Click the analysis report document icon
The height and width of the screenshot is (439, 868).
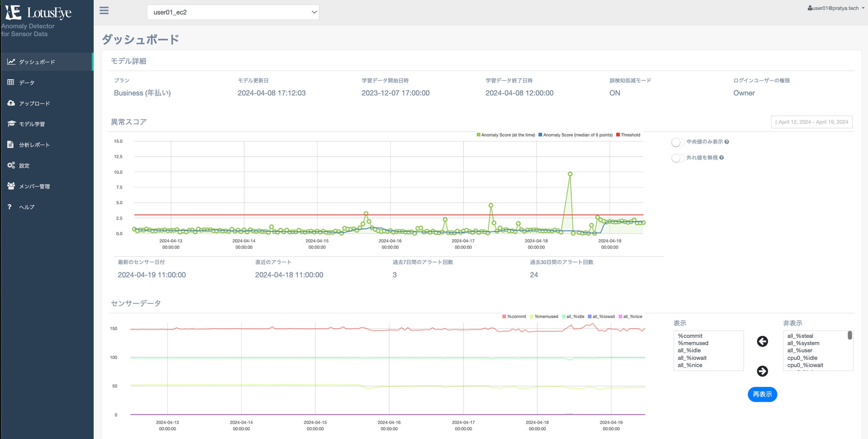click(x=10, y=145)
